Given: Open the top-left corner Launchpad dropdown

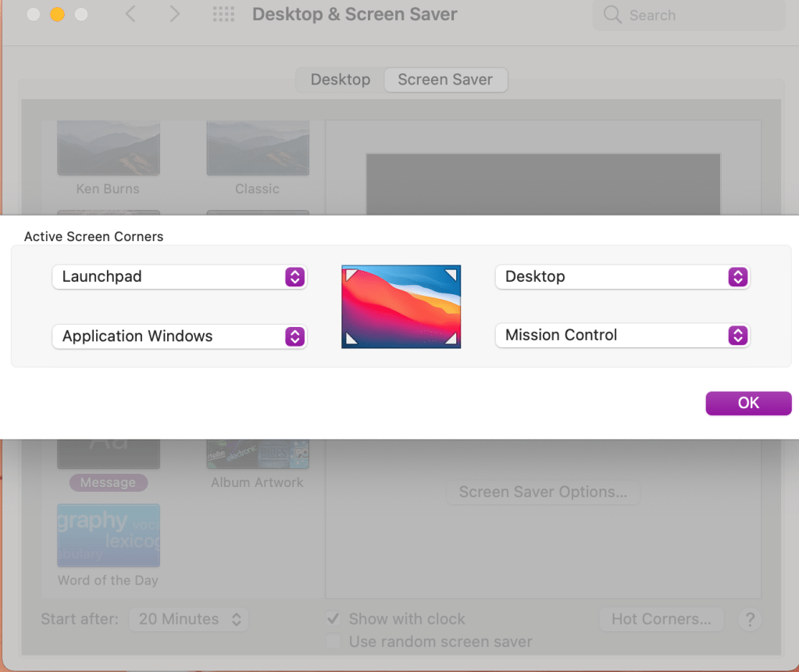Looking at the screenshot, I should click(x=179, y=276).
